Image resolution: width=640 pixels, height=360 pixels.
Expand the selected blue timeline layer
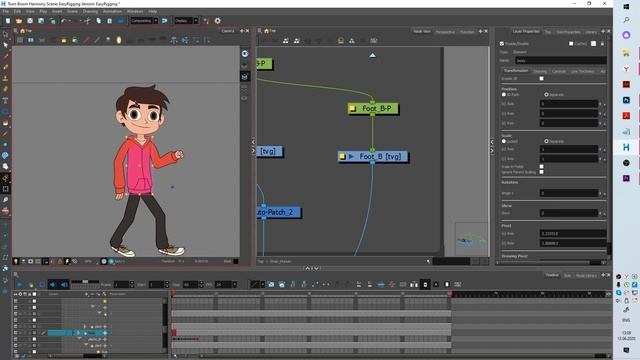pyautogui.click(x=79, y=333)
